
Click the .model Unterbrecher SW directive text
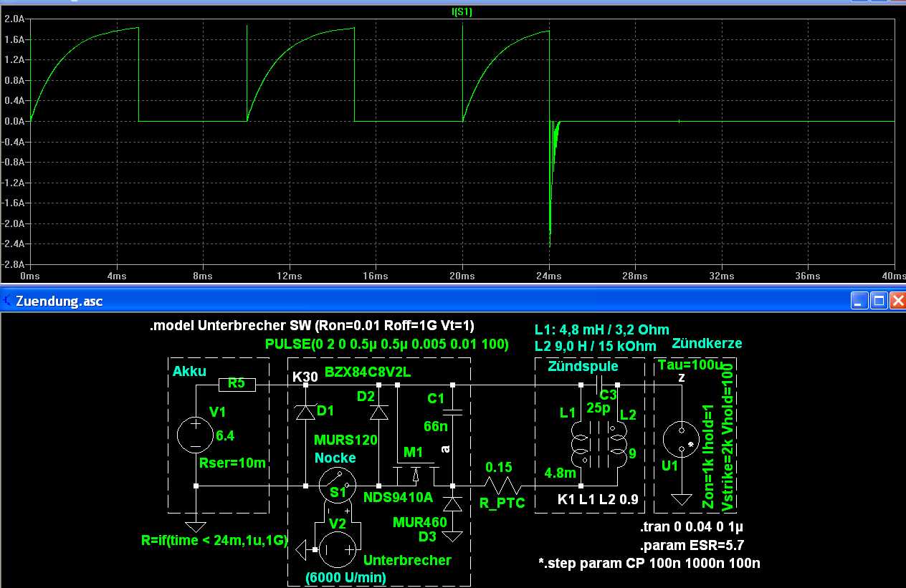[x=312, y=324]
